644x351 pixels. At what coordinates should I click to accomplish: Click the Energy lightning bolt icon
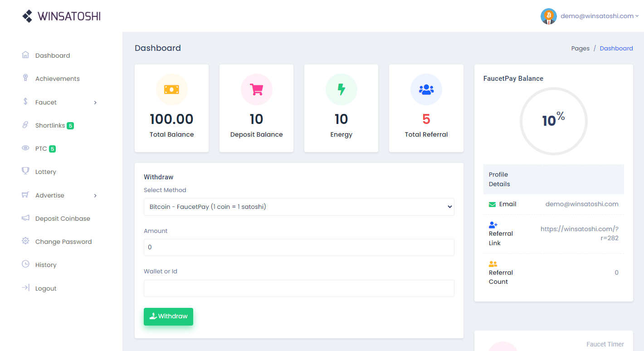tap(342, 89)
